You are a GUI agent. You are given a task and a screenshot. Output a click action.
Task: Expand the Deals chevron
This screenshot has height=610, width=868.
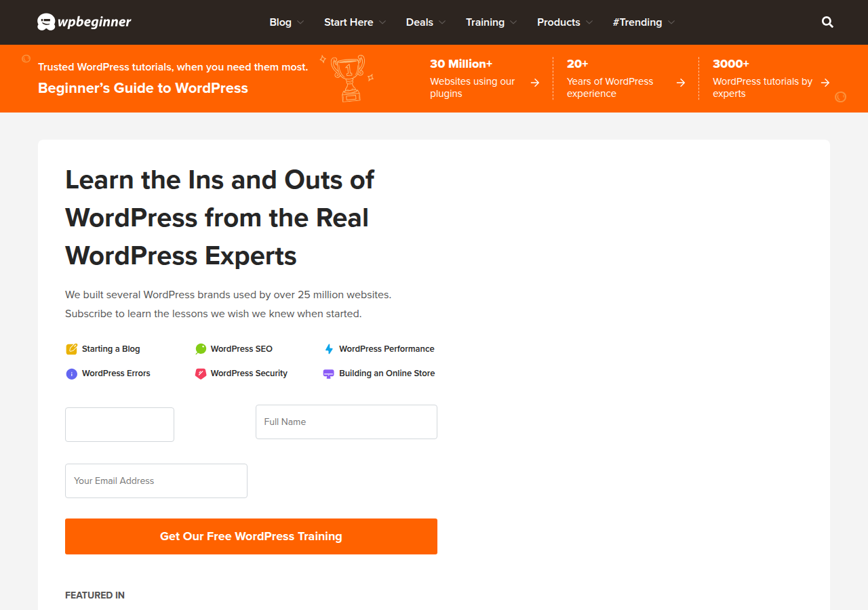(442, 22)
